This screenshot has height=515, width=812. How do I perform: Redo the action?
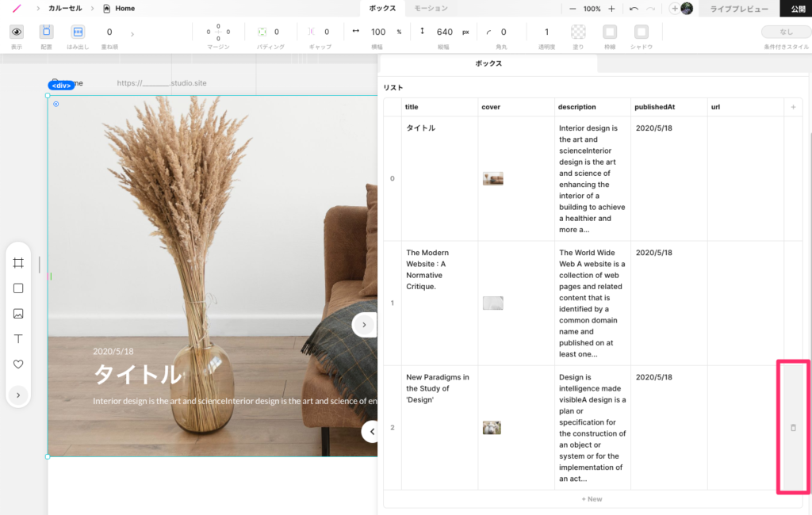650,9
